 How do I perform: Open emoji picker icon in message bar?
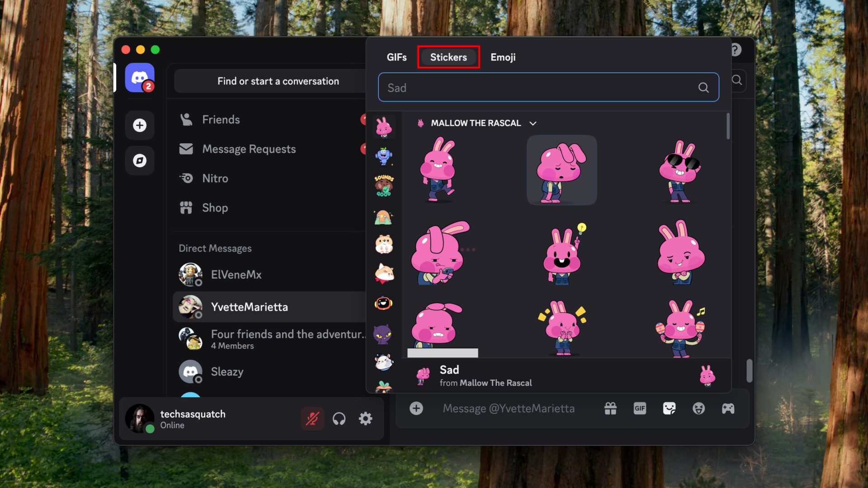698,408
